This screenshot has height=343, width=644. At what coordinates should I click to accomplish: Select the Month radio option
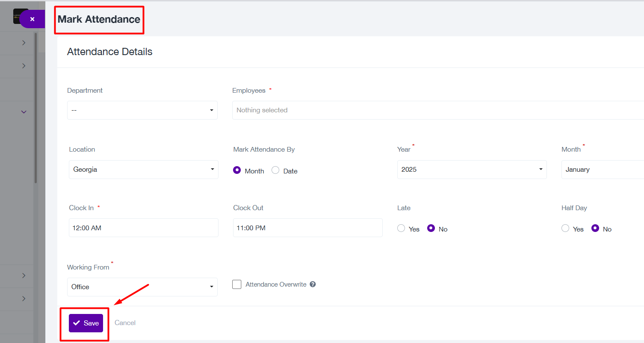point(237,170)
